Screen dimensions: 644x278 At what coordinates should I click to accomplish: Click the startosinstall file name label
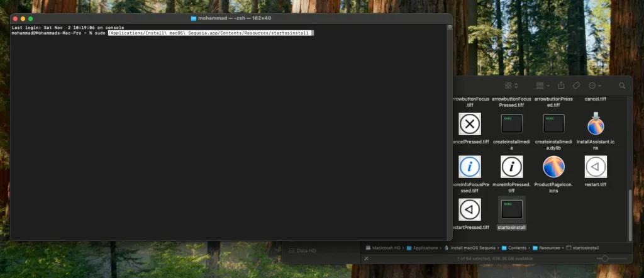pyautogui.click(x=512, y=227)
